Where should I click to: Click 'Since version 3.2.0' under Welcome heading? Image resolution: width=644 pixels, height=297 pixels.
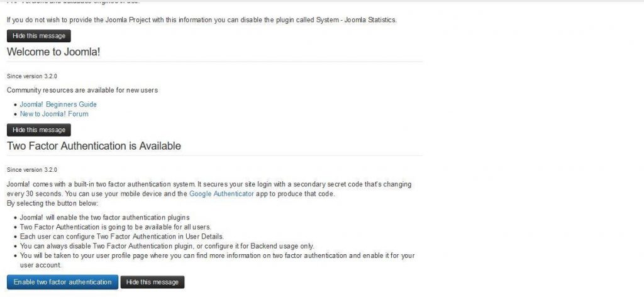coord(32,76)
